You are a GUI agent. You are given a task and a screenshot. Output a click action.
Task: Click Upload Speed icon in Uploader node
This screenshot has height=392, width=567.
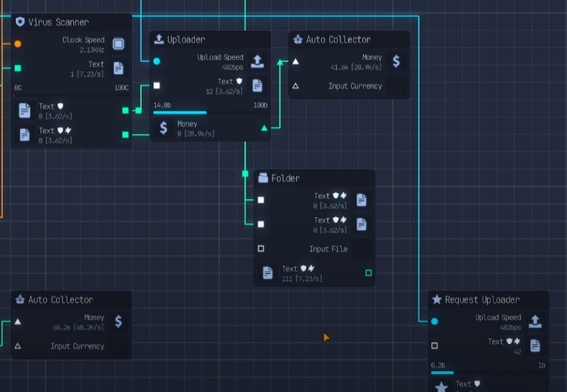pos(257,62)
